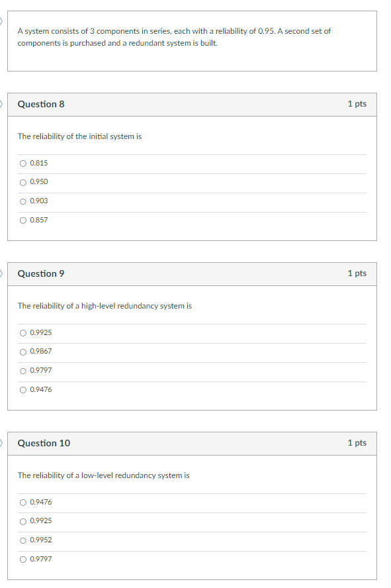This screenshot has width=391, height=588.
Task: Collapse Question 9 using its edge arrow
Action: click(x=1, y=273)
